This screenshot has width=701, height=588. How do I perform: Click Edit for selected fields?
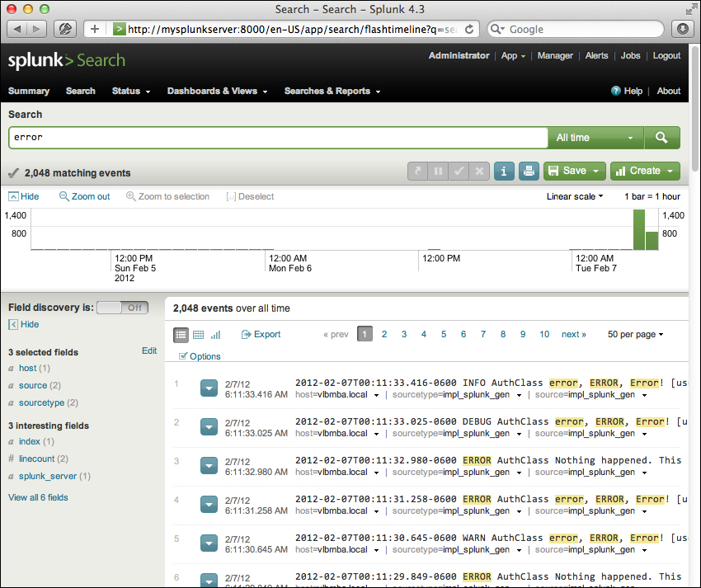coord(149,350)
